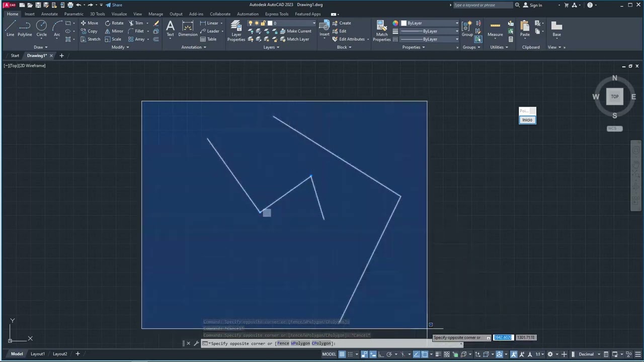The height and width of the screenshot is (362, 644).
Task: Toggle object snap tracking
Action: point(417,354)
